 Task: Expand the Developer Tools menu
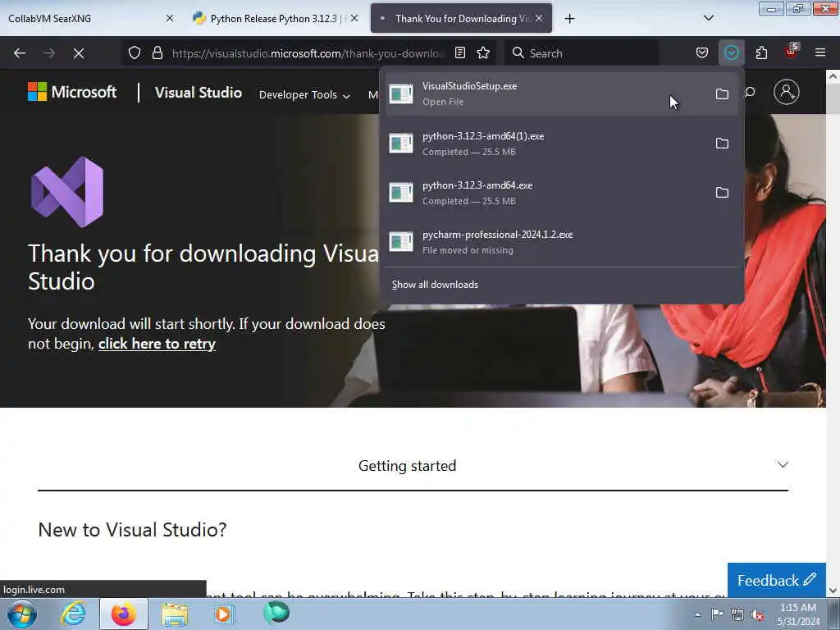pyautogui.click(x=304, y=95)
